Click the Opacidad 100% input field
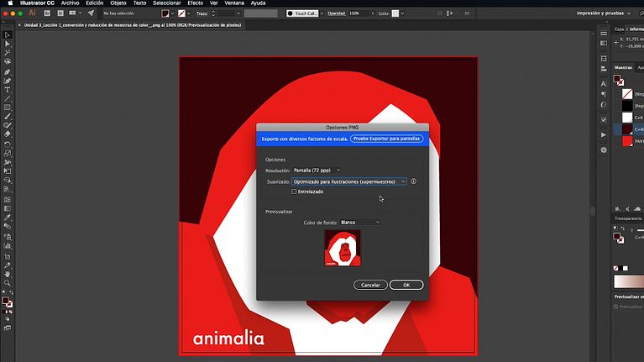 [359, 13]
